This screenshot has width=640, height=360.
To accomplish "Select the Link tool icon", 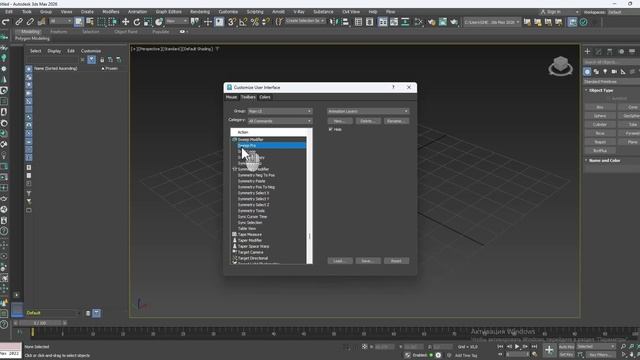I will 19,22.
